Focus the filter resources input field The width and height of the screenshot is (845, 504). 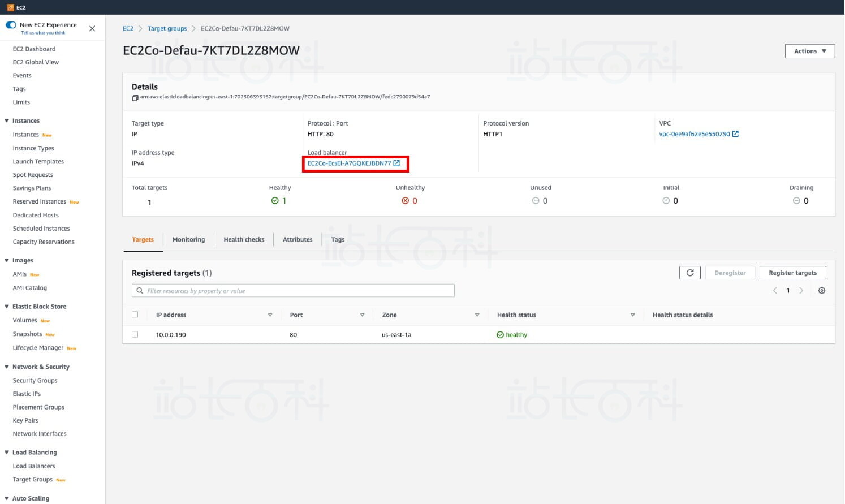click(x=293, y=291)
